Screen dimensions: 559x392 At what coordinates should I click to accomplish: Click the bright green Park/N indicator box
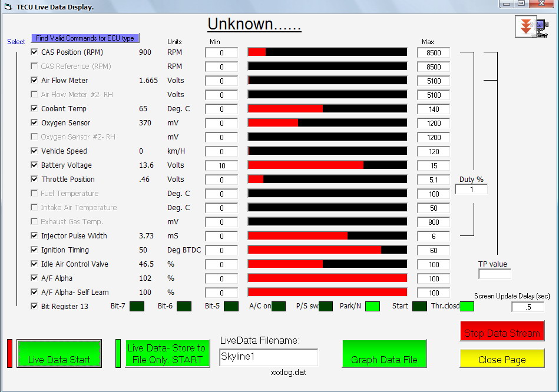coord(372,306)
